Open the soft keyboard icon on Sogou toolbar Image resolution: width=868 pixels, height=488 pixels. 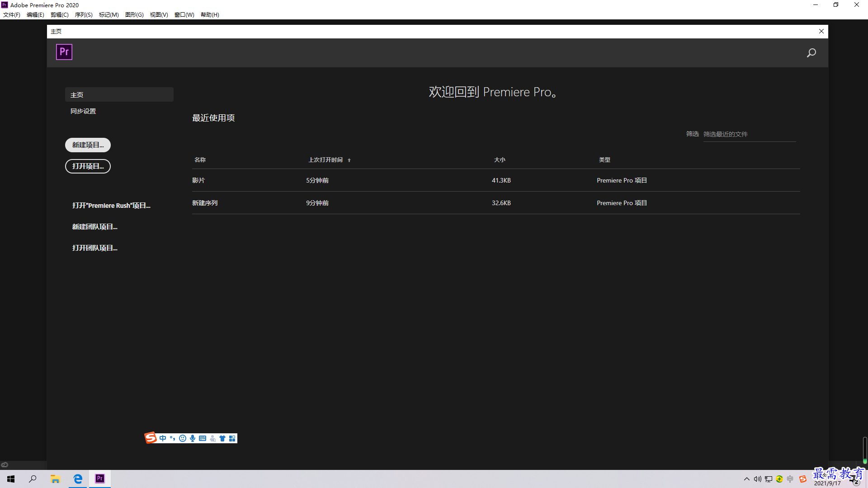point(203,438)
